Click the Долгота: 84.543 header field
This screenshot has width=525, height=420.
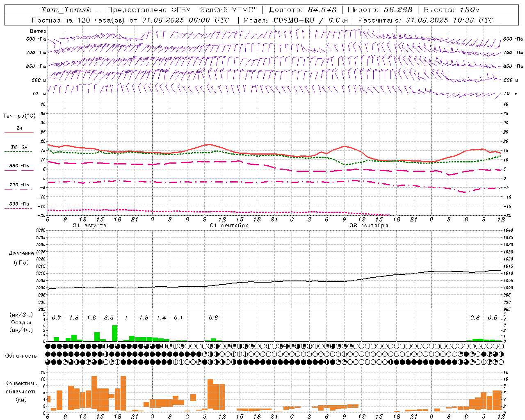tap(303, 10)
